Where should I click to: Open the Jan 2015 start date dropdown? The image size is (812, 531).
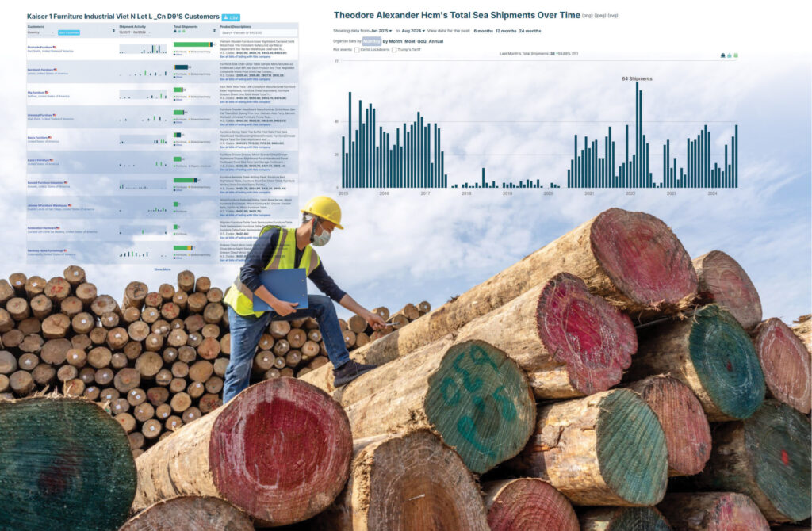click(x=381, y=31)
